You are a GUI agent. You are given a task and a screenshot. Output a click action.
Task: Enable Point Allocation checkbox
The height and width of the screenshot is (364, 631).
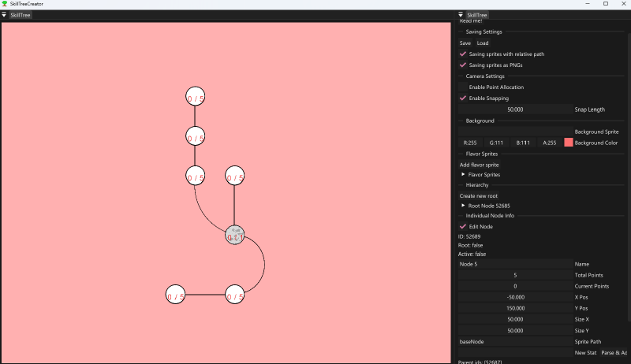[463, 87]
